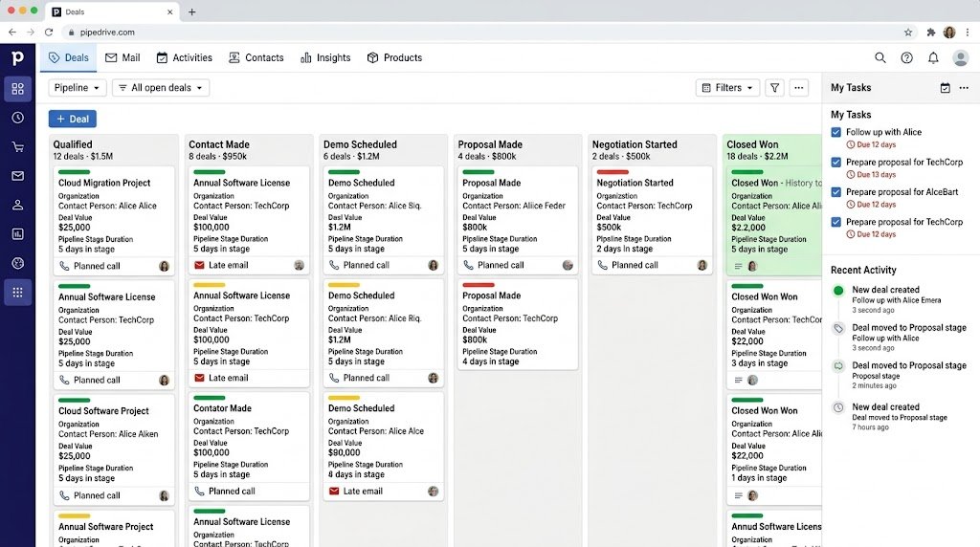This screenshot has width=980, height=547.
Task: Click the Negotiation Started column header
Action: click(x=635, y=144)
